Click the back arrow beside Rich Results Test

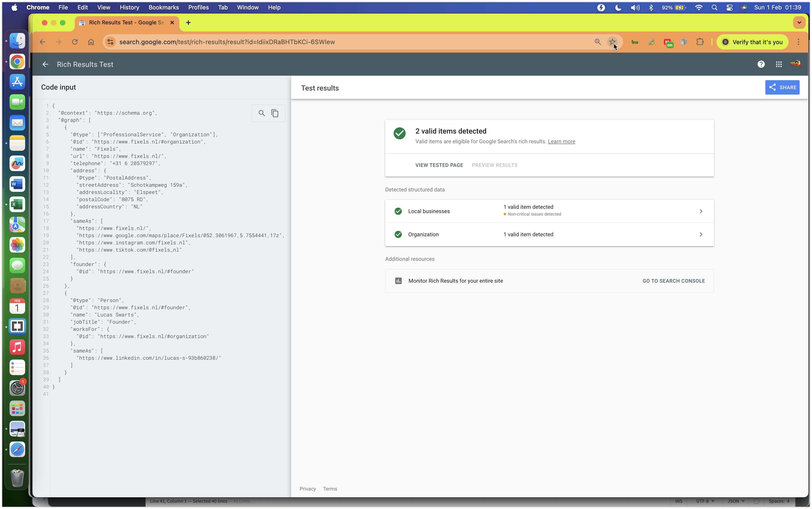pos(46,64)
